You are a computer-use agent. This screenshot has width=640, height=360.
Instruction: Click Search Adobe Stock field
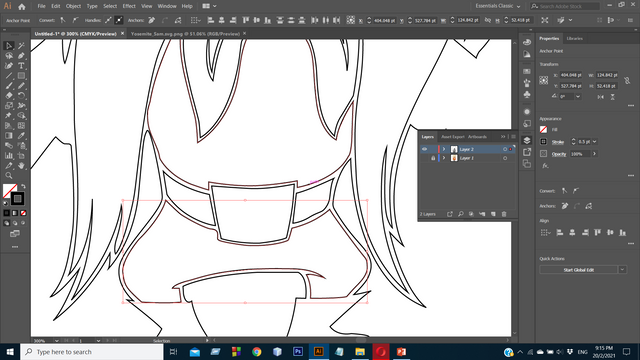pos(565,6)
